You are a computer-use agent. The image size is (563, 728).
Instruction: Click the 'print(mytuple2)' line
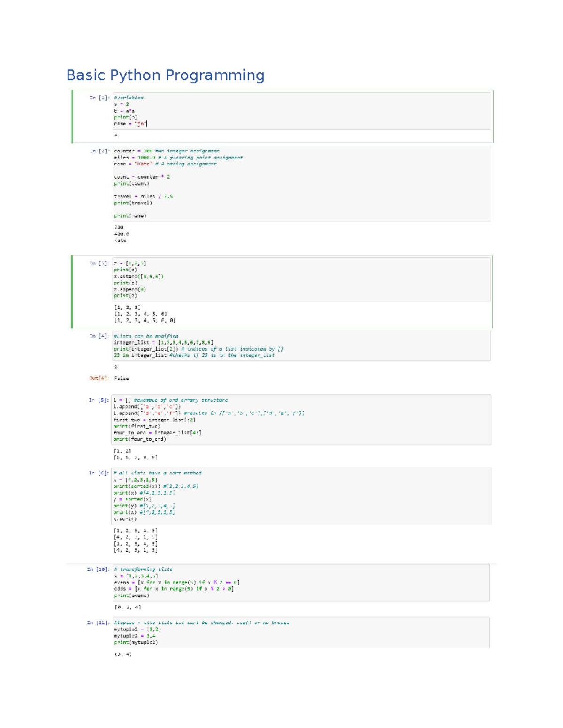pyautogui.click(x=136, y=642)
